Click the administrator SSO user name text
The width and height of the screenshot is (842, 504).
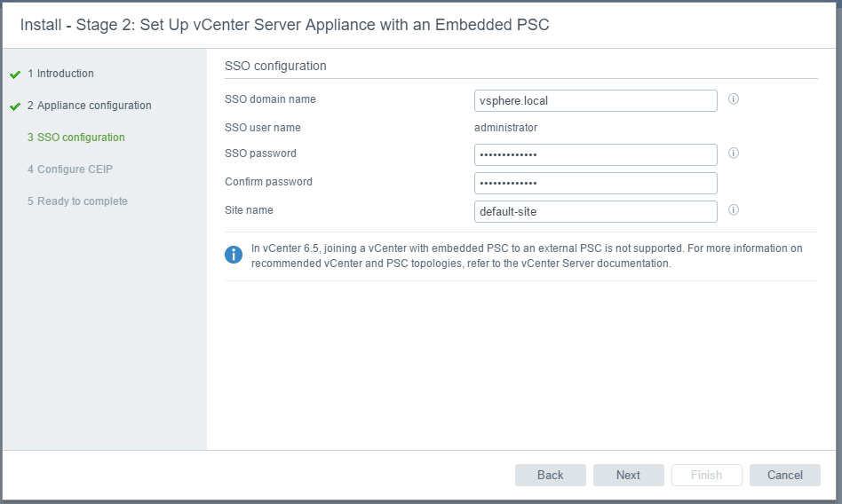tap(505, 128)
